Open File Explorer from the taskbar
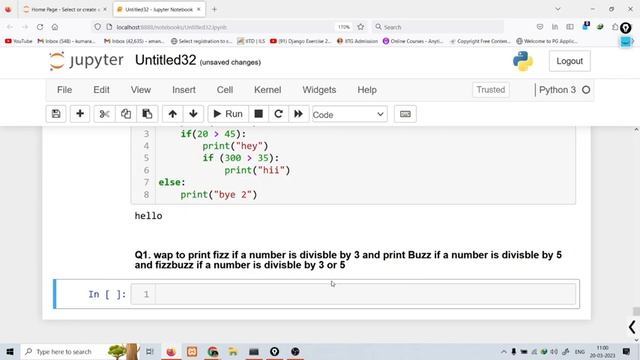Viewport: 640px width, 360px height. tap(233, 351)
